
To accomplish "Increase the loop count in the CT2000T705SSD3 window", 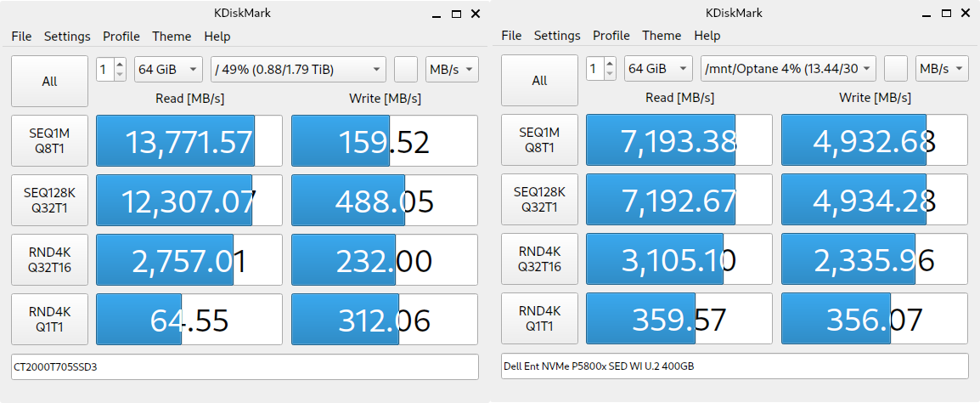I will click(x=120, y=65).
